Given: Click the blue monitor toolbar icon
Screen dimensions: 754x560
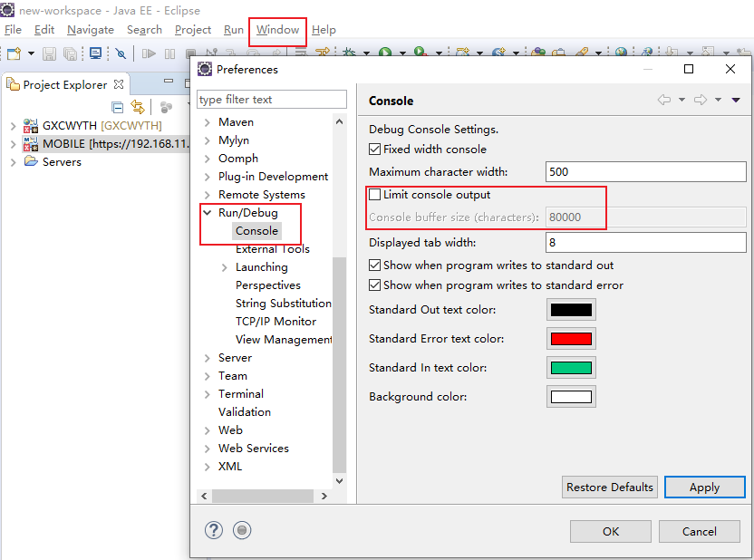Looking at the screenshot, I should point(96,53).
